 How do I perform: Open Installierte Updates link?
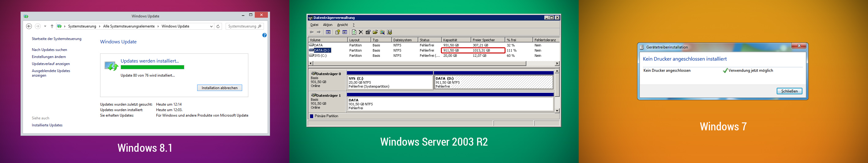[x=47, y=125]
